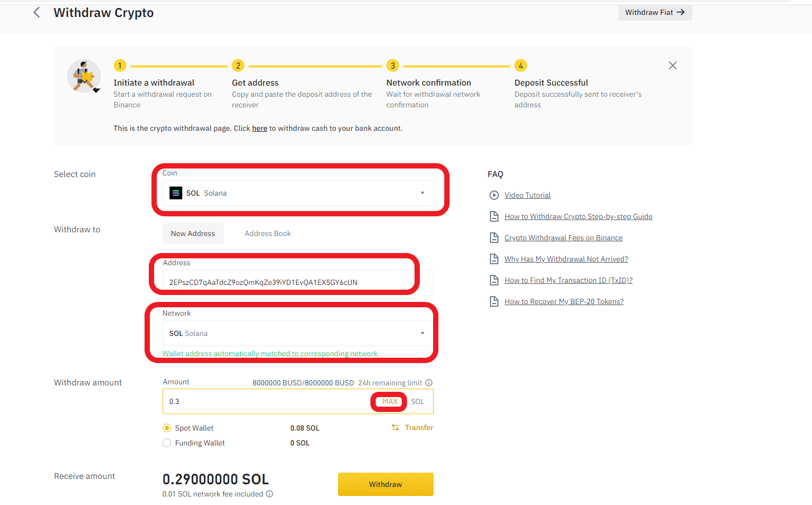The height and width of the screenshot is (505, 812).
Task: Select the Spot Wallet radio button
Action: pyautogui.click(x=167, y=428)
